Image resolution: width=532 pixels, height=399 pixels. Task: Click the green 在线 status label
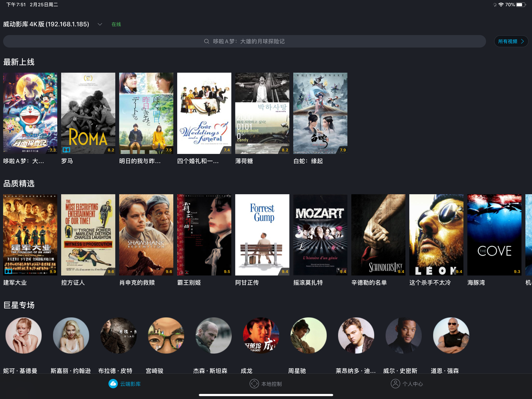116,24
